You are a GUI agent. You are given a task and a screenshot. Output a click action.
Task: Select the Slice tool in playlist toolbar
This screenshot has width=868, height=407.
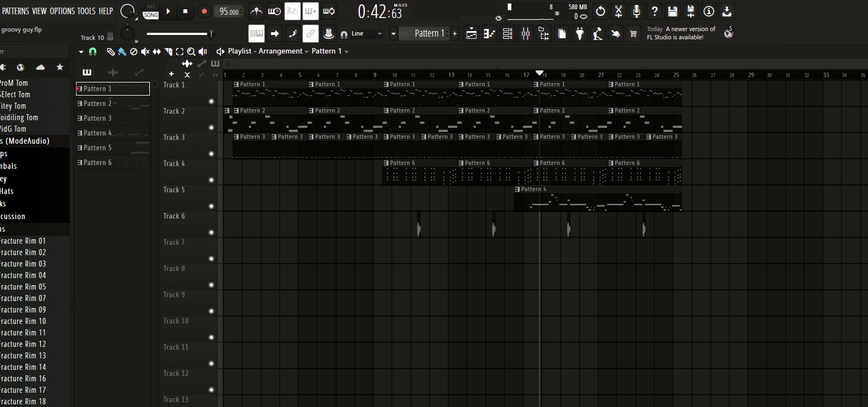click(x=168, y=51)
